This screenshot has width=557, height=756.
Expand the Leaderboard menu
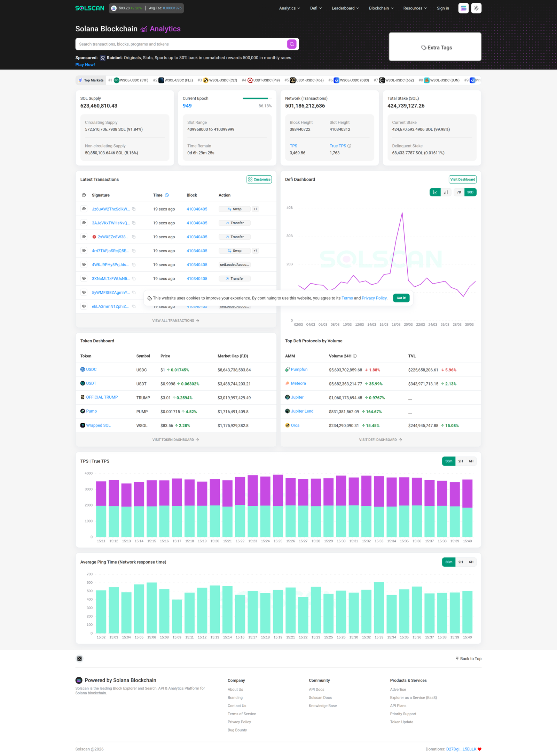[345, 8]
